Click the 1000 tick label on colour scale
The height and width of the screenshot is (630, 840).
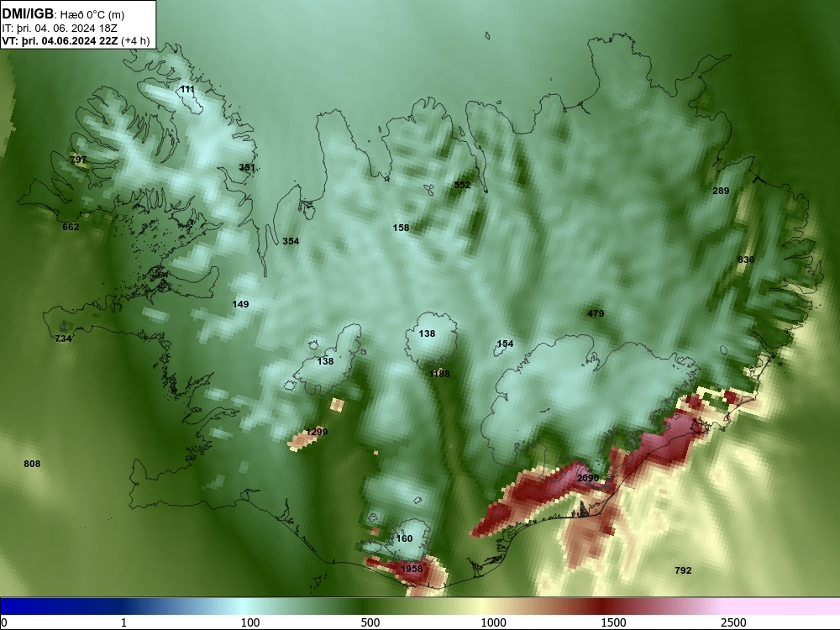coord(493,622)
